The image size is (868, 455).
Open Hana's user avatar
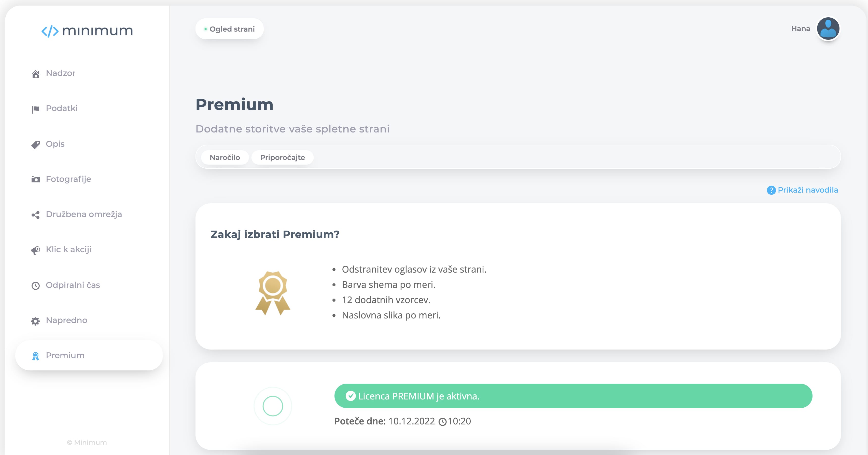tap(828, 29)
